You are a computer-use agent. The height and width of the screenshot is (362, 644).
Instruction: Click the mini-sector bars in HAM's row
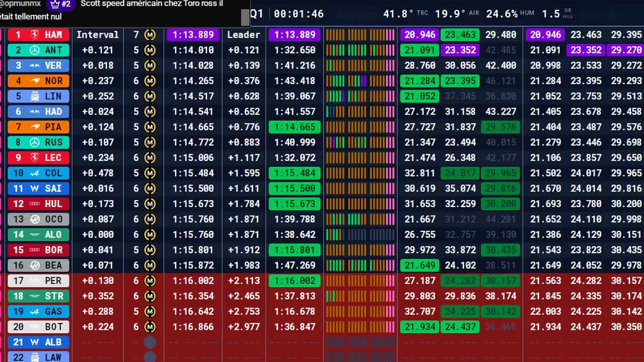[360, 35]
